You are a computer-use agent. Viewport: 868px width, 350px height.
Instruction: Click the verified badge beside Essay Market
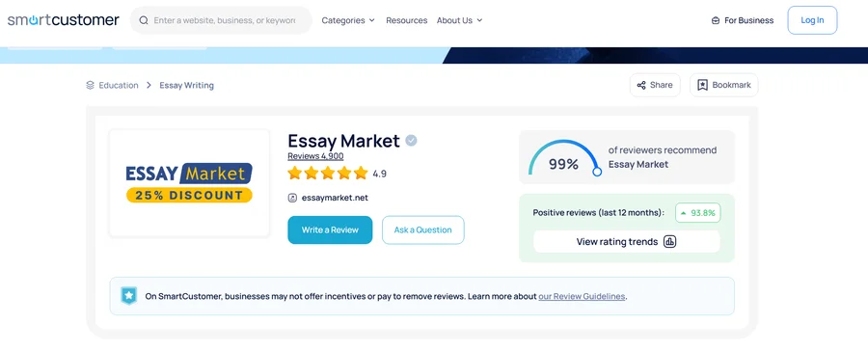[411, 141]
